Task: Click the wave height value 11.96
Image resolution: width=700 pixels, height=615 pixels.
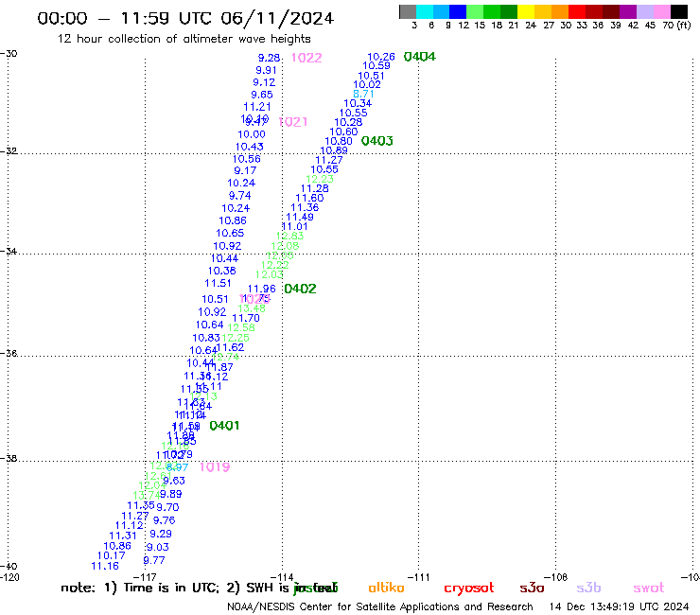Action: tap(262, 289)
